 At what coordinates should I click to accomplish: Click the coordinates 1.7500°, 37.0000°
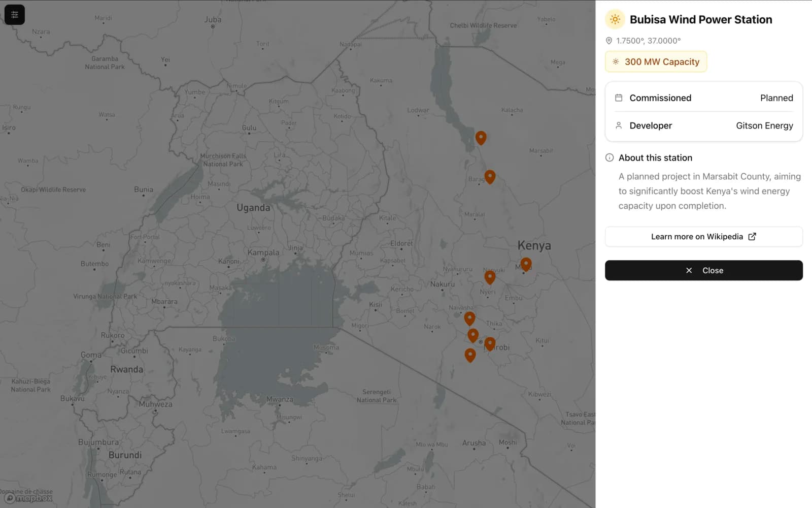(x=648, y=41)
